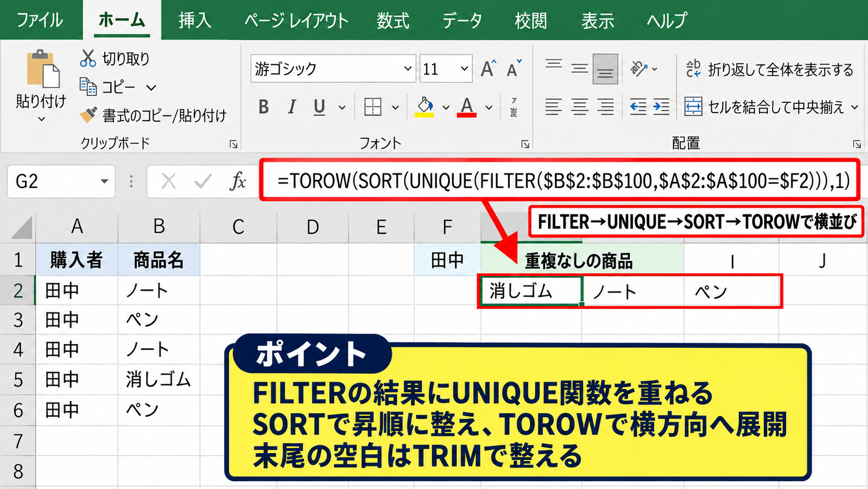Open the Font (フォント) group dialog launcher

pyautogui.click(x=525, y=144)
